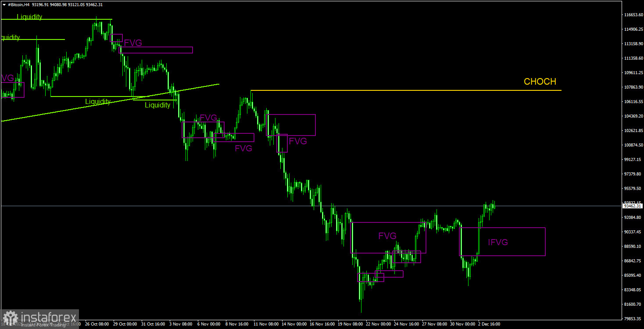Click price axis label 113158.90
The height and width of the screenshot is (329, 644).
[x=633, y=44]
